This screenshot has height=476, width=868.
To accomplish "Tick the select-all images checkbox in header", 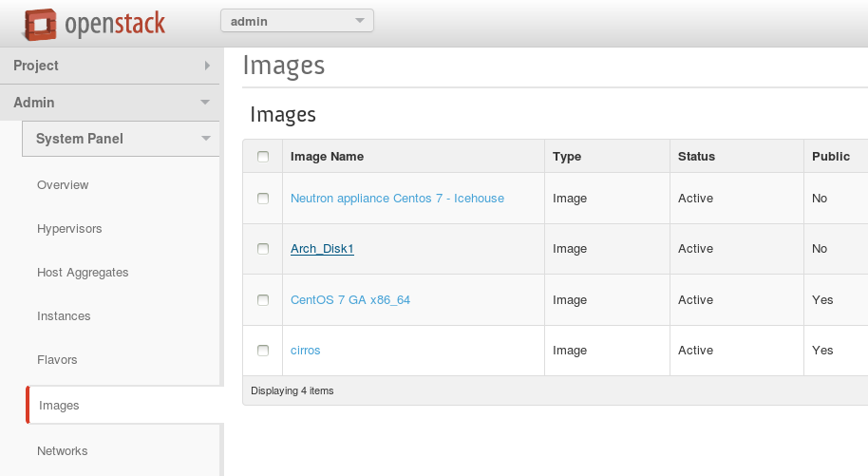I will 263,157.
